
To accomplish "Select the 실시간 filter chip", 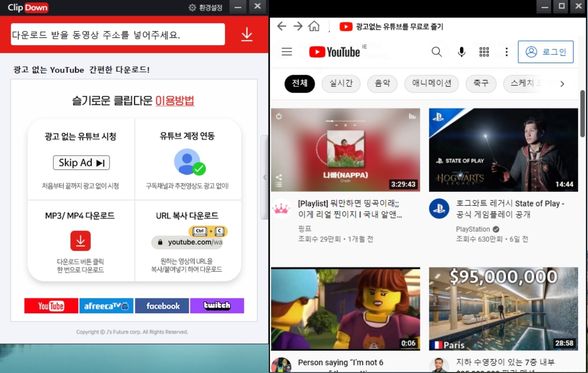I will pos(341,84).
